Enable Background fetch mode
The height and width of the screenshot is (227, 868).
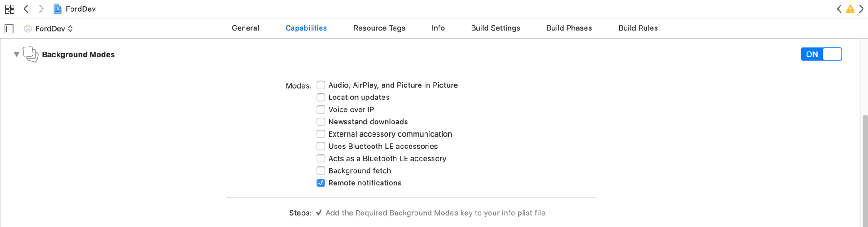(x=321, y=171)
